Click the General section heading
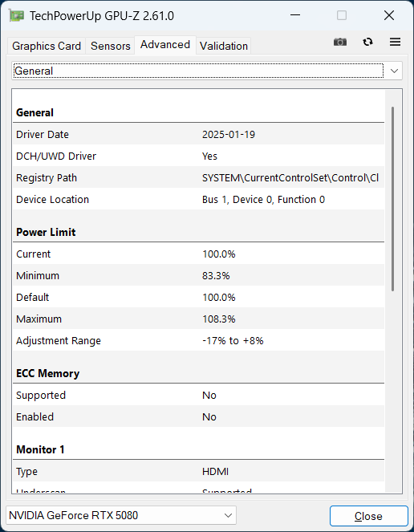414x532 pixels. click(34, 112)
